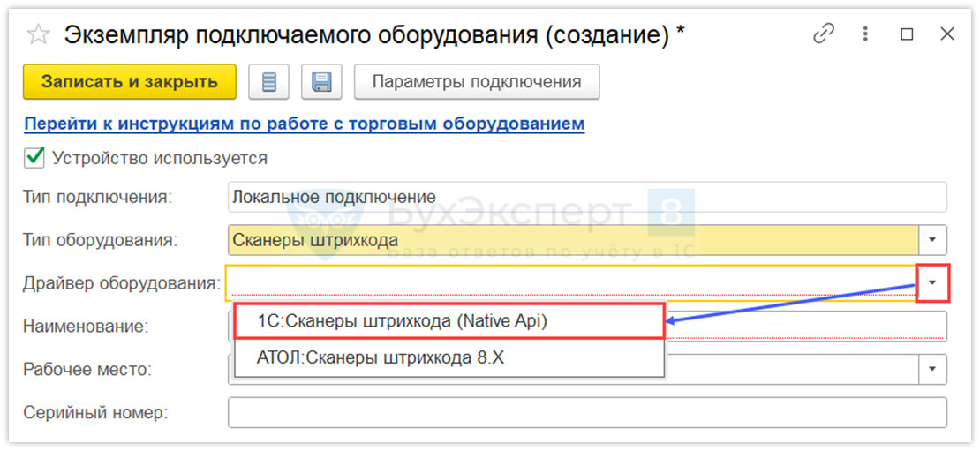Open the three-dot more options menu
This screenshot has height=451, width=980.
tap(865, 34)
